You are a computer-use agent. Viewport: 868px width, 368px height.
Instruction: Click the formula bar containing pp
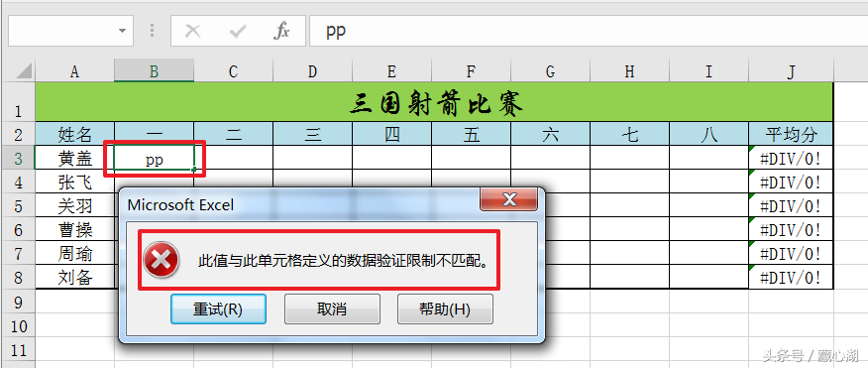(x=589, y=31)
